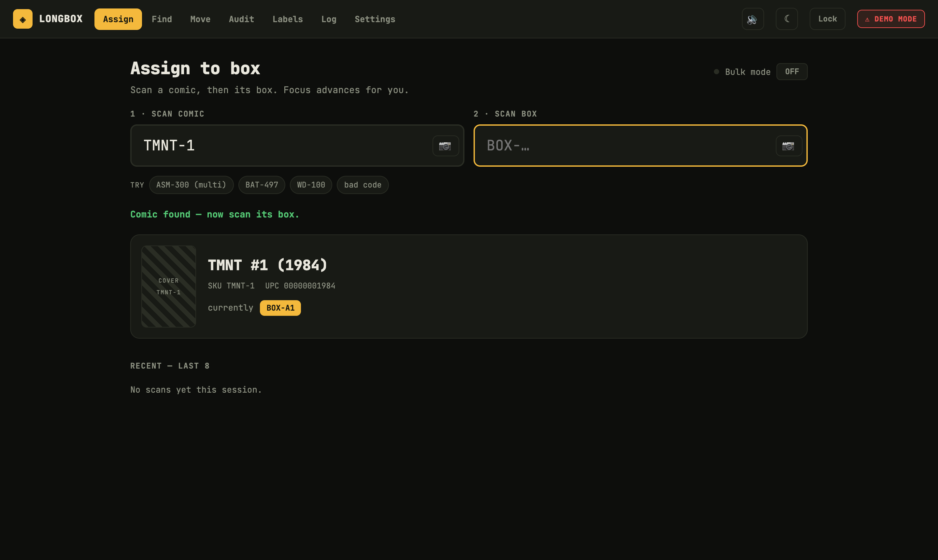Click the DEMO MODE badge
The width and height of the screenshot is (938, 560).
891,19
